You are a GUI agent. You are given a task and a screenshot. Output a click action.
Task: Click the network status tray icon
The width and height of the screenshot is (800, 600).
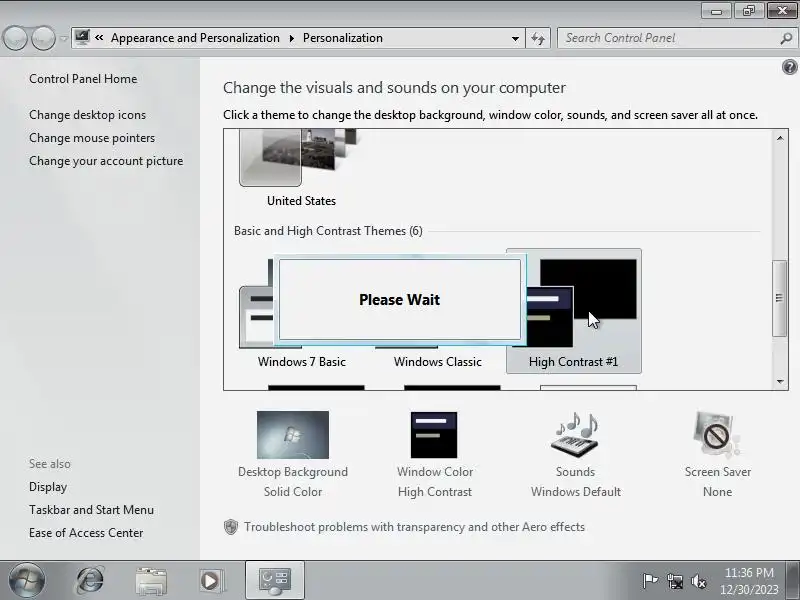pos(674,581)
